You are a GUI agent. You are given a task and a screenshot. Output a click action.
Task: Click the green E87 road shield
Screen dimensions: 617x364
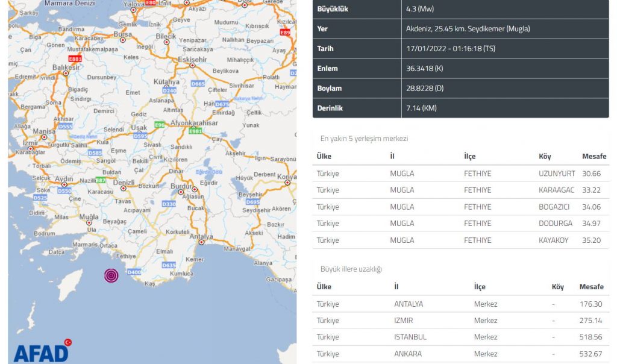coord(101,180)
